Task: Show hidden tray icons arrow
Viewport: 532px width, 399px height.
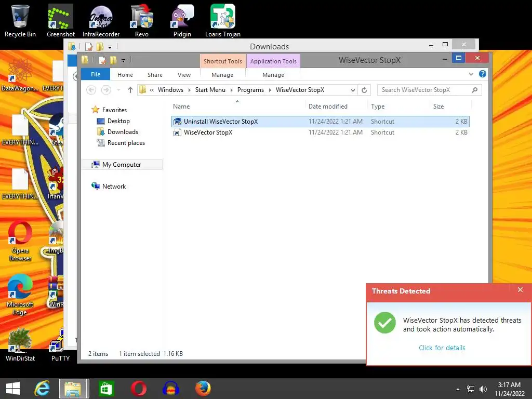Action: [458, 389]
